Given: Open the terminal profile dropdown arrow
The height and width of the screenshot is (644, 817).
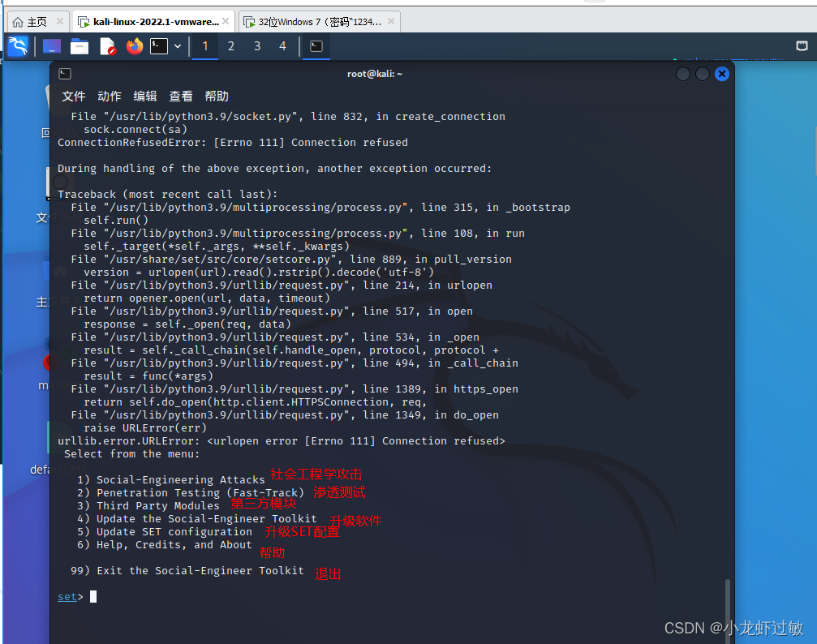Looking at the screenshot, I should (x=178, y=46).
